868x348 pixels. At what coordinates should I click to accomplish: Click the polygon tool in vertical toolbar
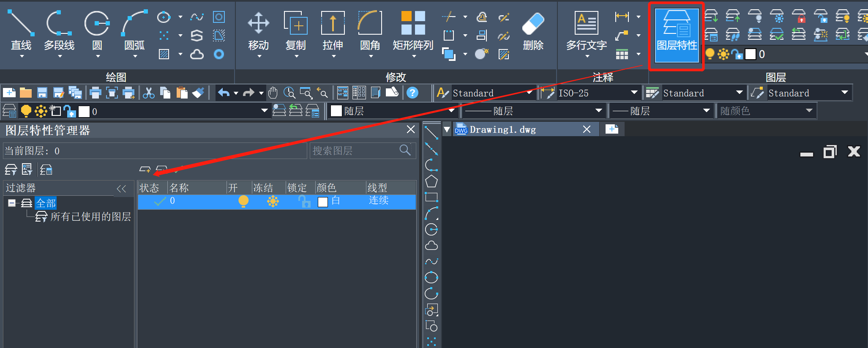point(431,181)
